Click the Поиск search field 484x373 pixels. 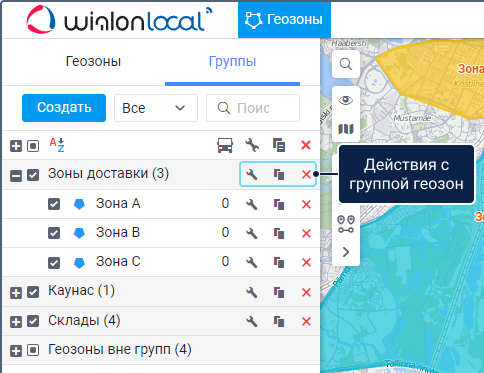(x=253, y=108)
